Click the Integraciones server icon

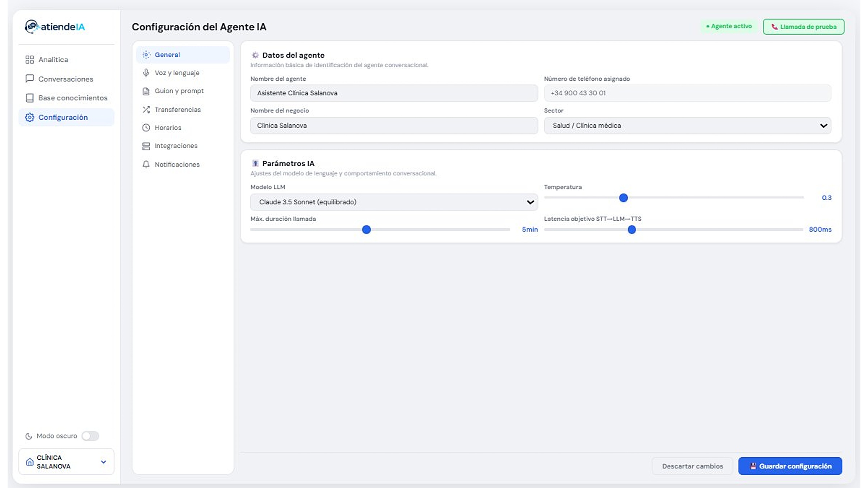coord(146,146)
